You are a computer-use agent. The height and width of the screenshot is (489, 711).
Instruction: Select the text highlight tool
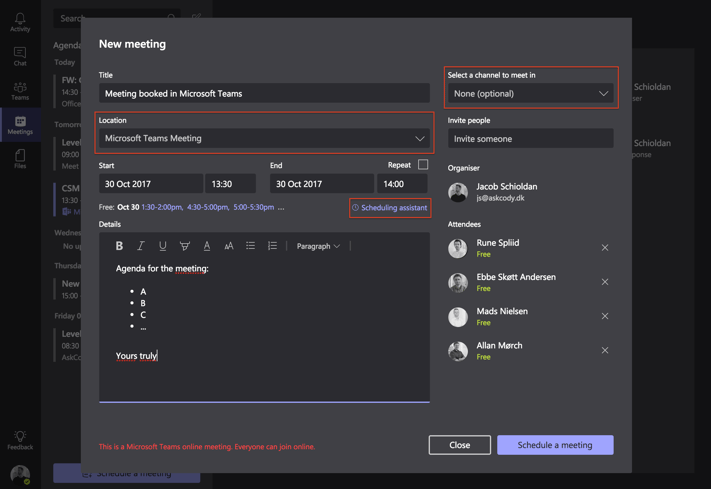click(185, 246)
